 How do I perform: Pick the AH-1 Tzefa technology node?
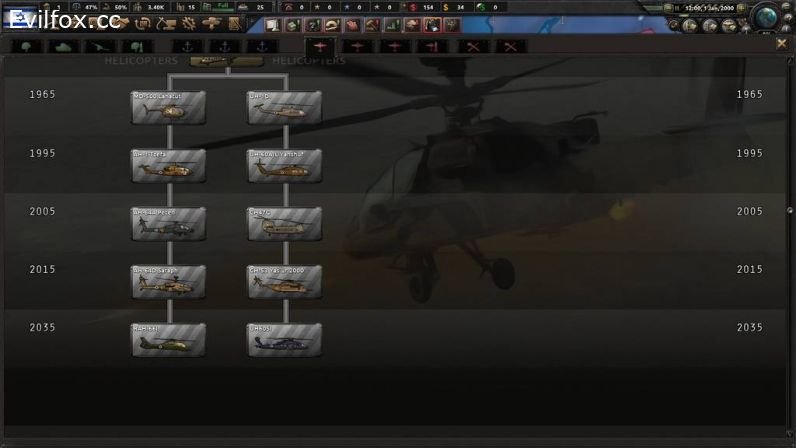[168, 166]
